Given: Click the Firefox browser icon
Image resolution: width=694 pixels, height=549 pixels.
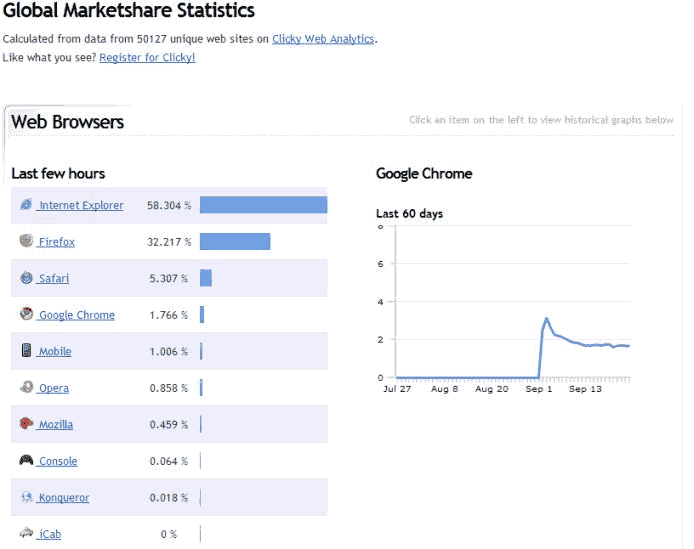Looking at the screenshot, I should (x=26, y=241).
